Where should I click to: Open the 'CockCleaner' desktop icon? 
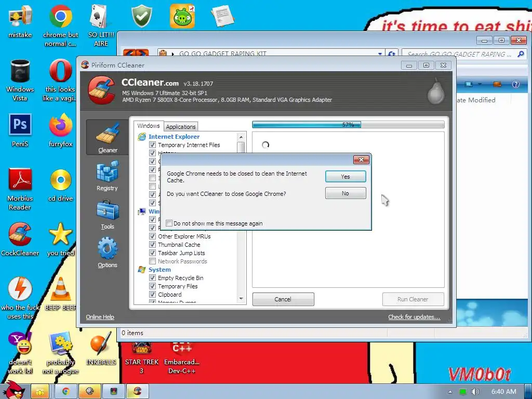20,240
